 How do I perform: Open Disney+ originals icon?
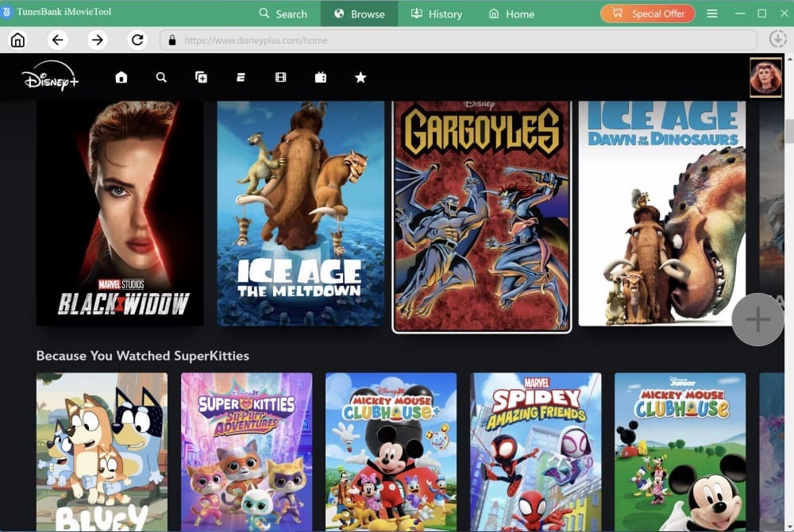coord(241,77)
